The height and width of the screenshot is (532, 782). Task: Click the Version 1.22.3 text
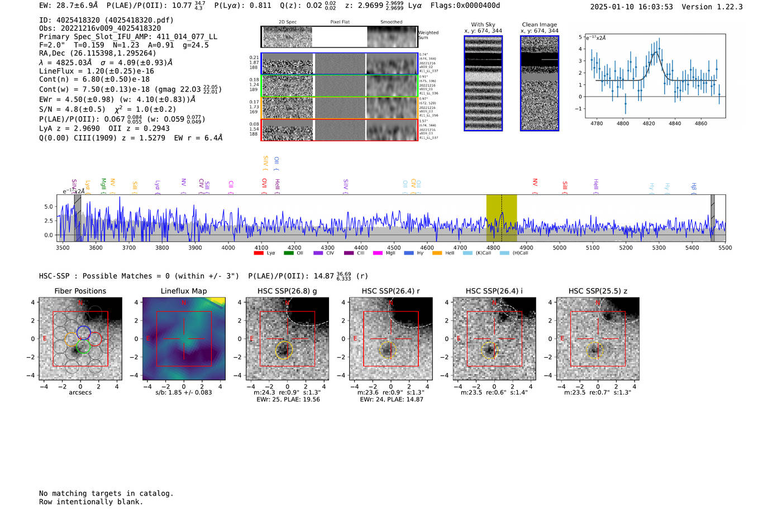click(712, 7)
